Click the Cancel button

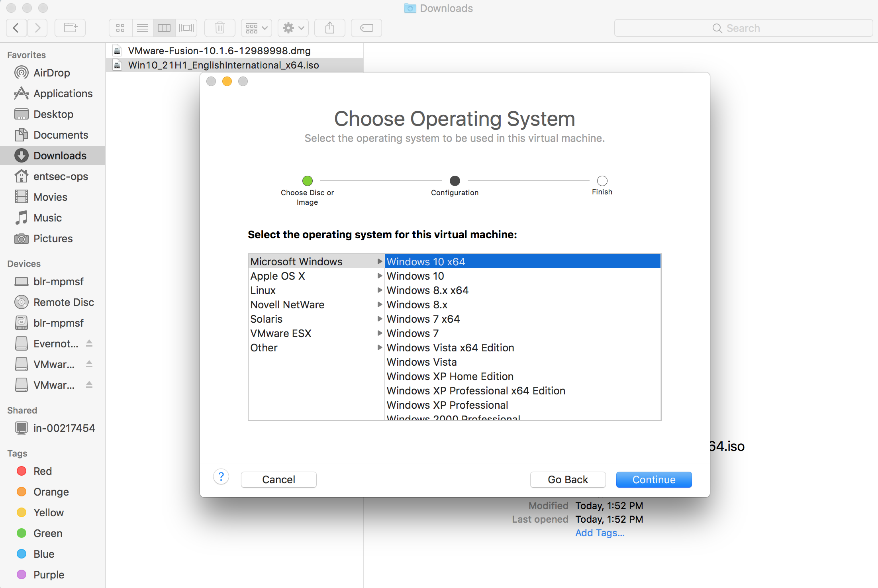(279, 480)
